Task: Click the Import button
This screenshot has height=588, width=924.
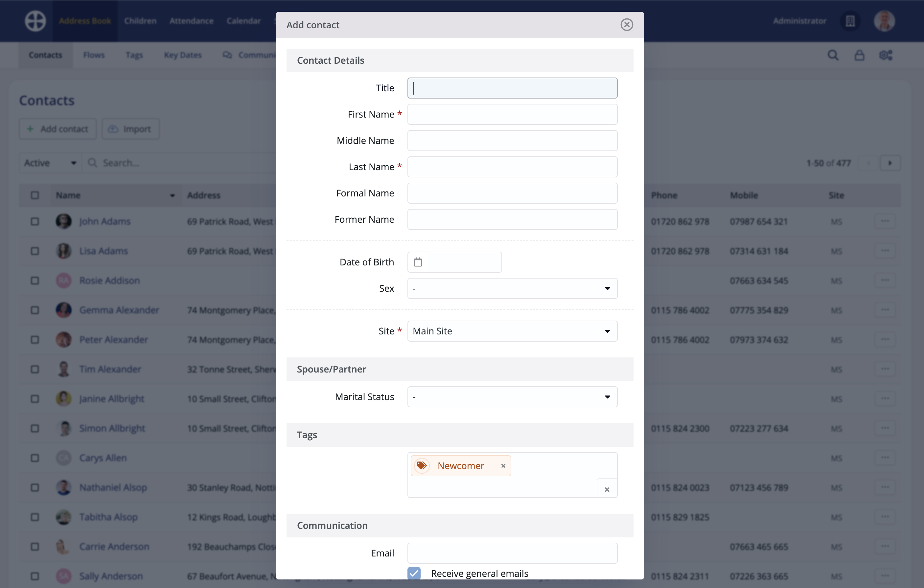Action: [x=130, y=129]
